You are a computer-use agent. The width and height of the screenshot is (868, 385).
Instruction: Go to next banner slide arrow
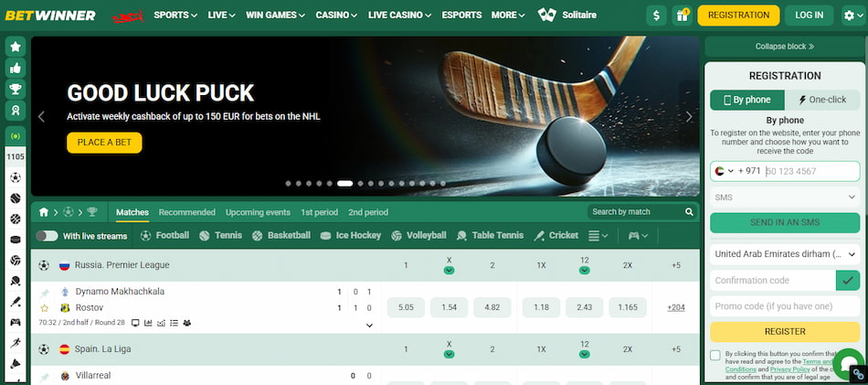(x=689, y=117)
